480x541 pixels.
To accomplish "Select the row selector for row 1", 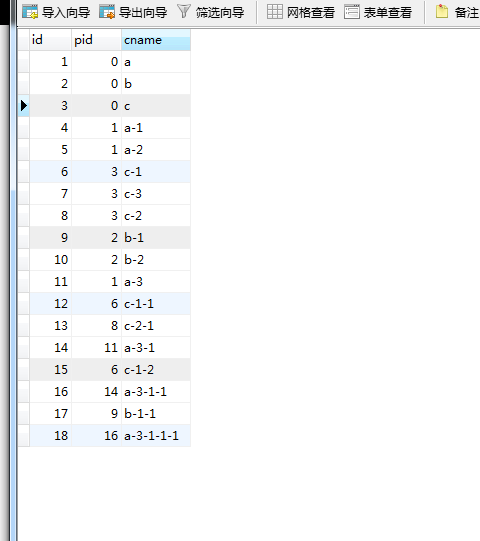I will click(x=23, y=62).
